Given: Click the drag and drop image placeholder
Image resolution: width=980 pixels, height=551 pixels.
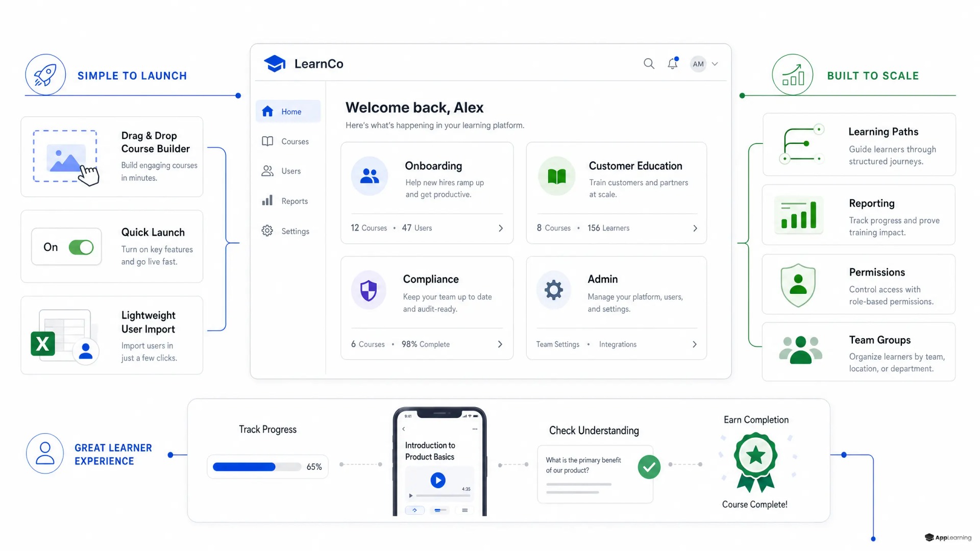Looking at the screenshot, I should coord(65,156).
